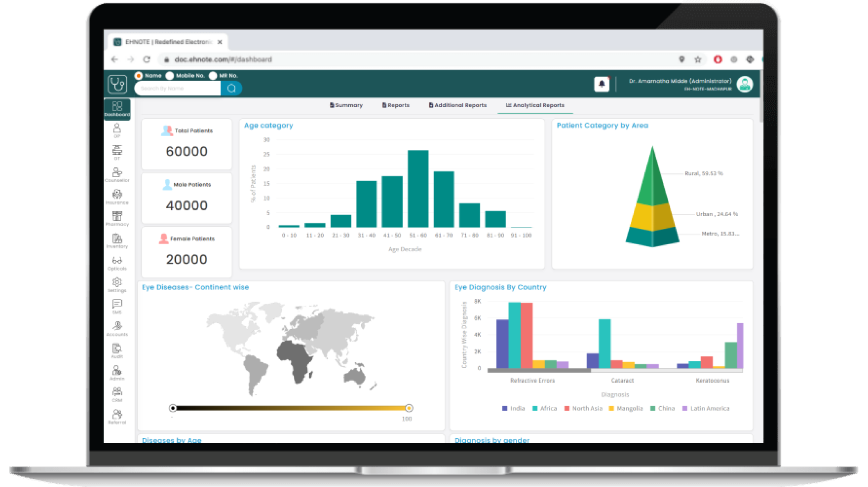Open the Inventory module

(x=117, y=241)
